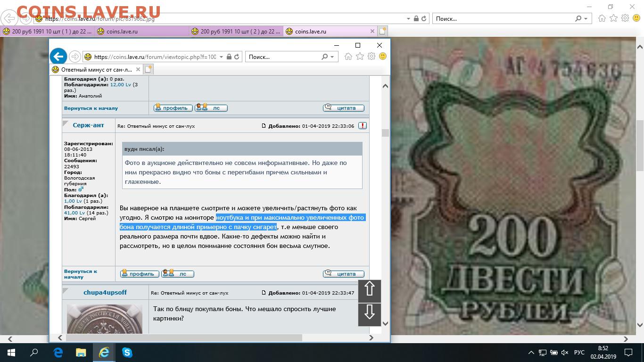Open settings gear in front window
Image resolution: width=644 pixels, height=362 pixels.
(372, 56)
